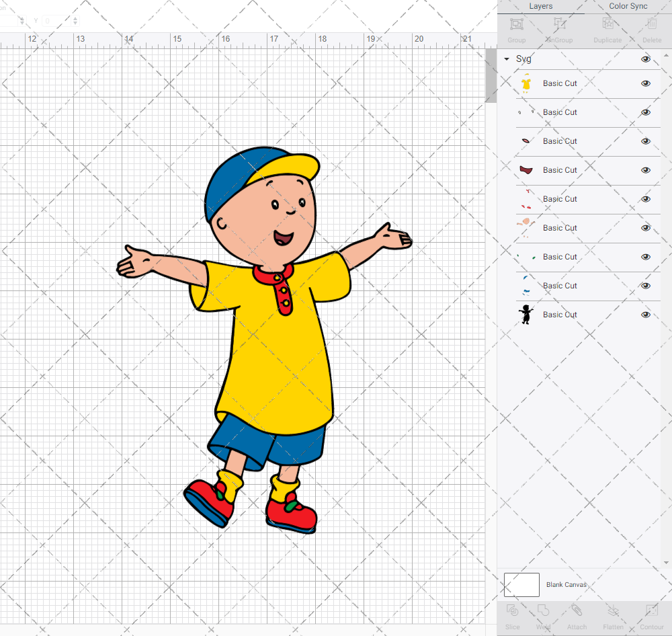672x636 pixels.
Task: Select the Svg group label
Action: coord(523,59)
